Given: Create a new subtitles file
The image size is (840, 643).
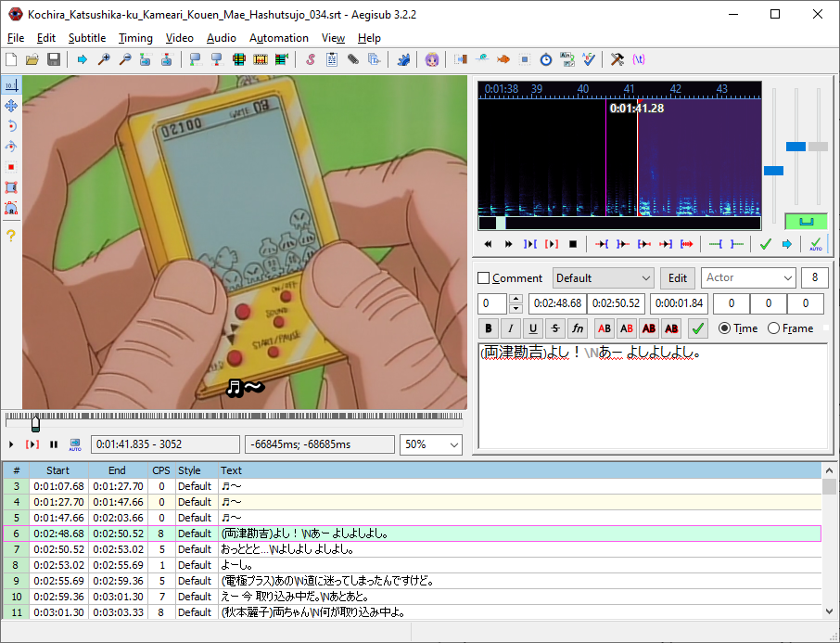Looking at the screenshot, I should tap(11, 59).
